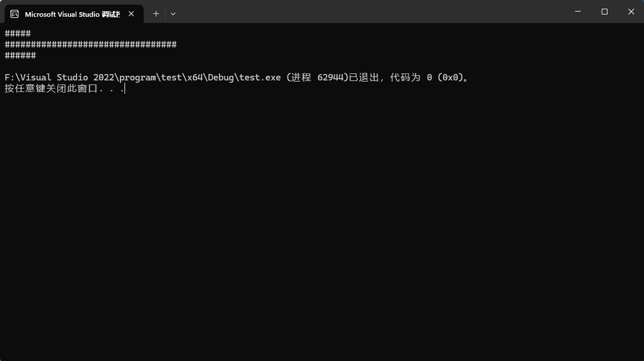Minimize the terminal window
The height and width of the screenshot is (361, 644).
578,12
